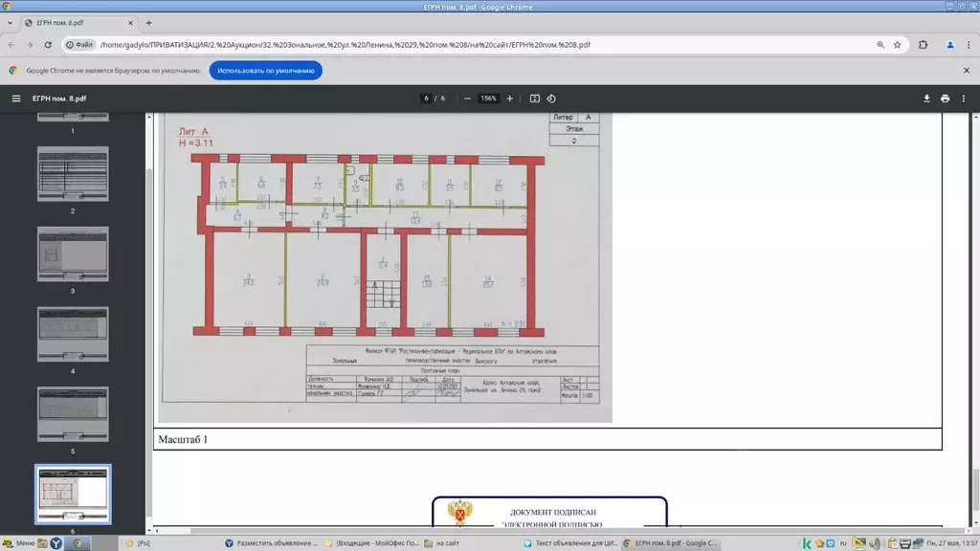
Task: Open Chrome's three-dot main menu
Action: [x=969, y=45]
